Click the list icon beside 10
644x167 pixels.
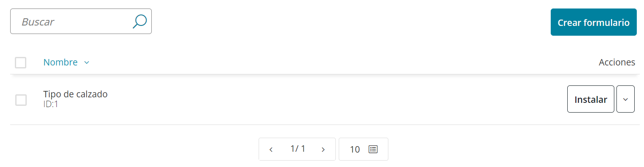(x=373, y=149)
